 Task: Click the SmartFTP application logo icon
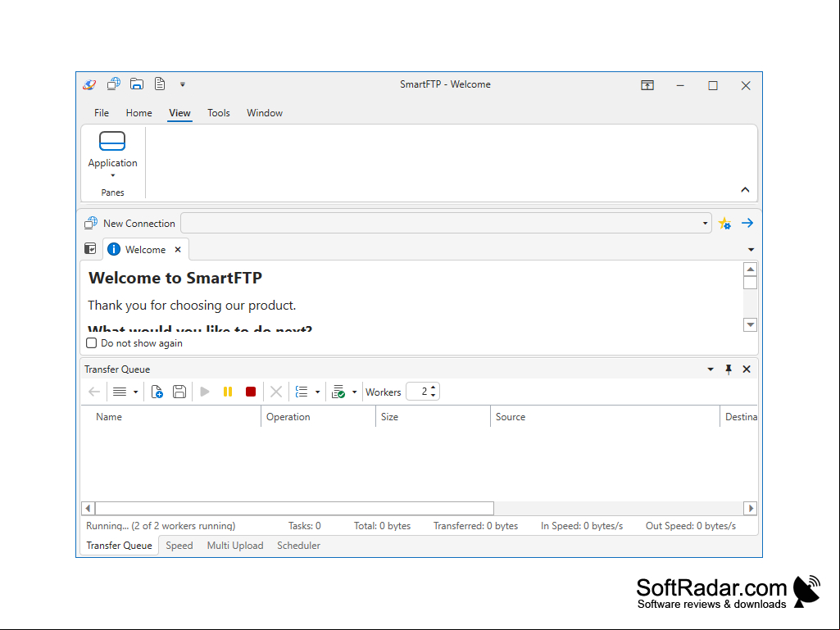(x=89, y=84)
